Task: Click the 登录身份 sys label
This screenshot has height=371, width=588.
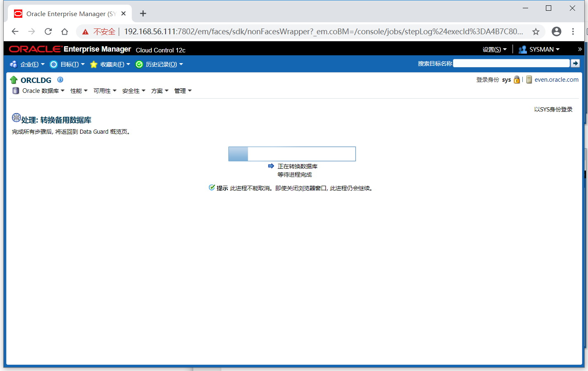Action: point(493,80)
